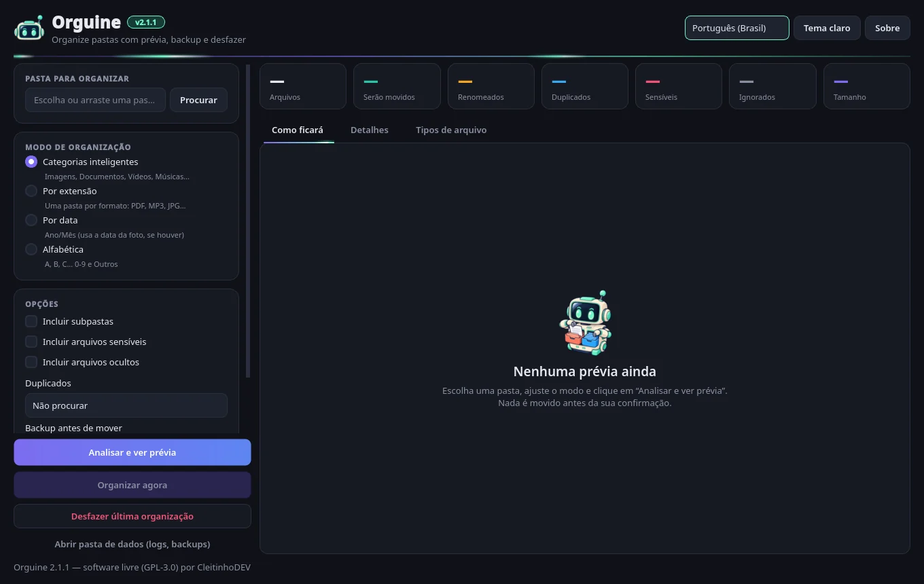
Task: Select the "Ignorados" stat card
Action: pyautogui.click(x=772, y=86)
